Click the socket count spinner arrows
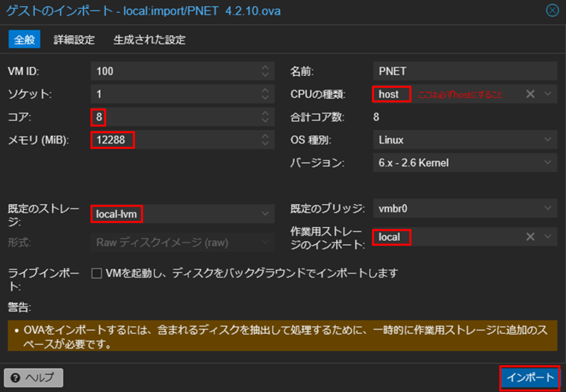Viewport: 566px width, 392px height. point(265,94)
